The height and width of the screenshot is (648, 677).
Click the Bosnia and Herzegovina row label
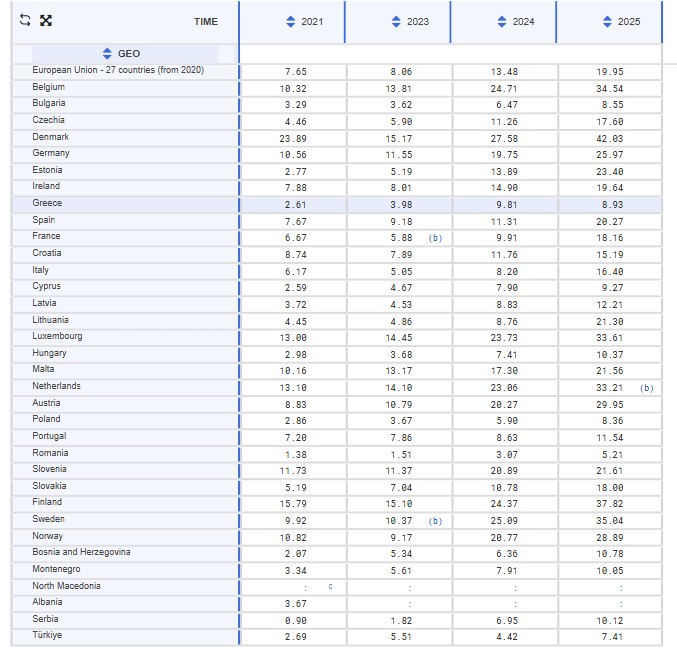click(81, 552)
